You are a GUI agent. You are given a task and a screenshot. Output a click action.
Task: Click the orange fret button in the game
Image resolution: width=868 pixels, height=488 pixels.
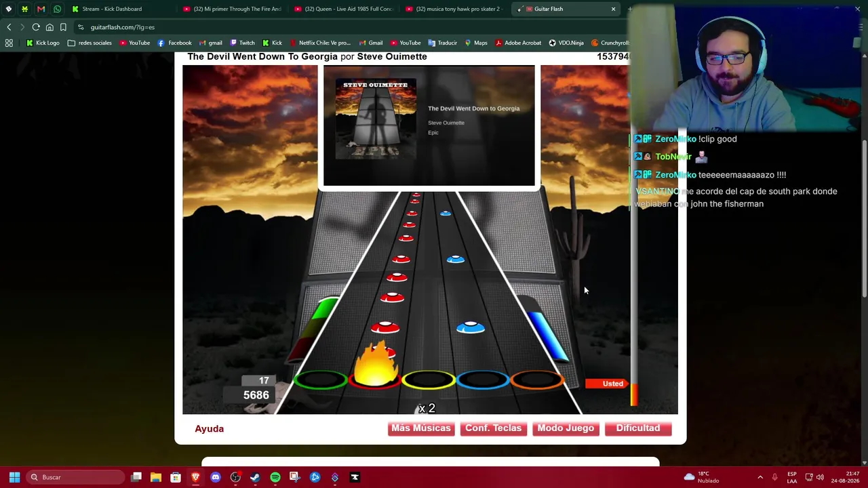click(536, 380)
